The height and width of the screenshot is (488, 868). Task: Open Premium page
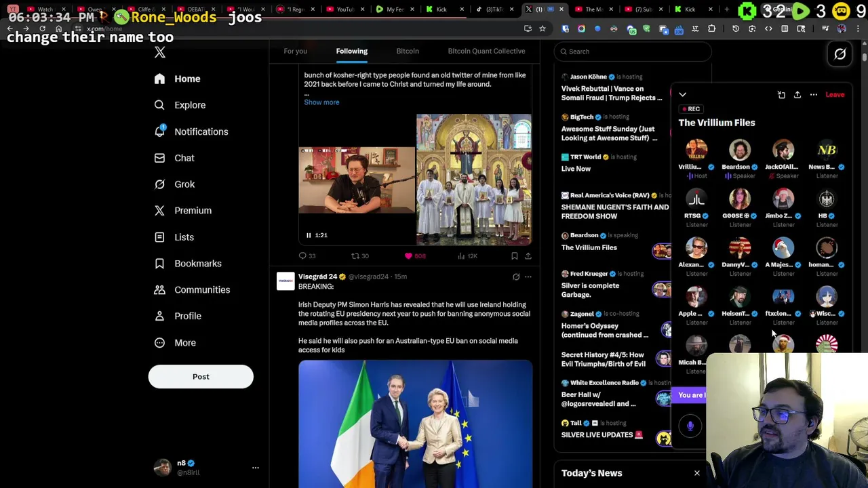[182, 211]
